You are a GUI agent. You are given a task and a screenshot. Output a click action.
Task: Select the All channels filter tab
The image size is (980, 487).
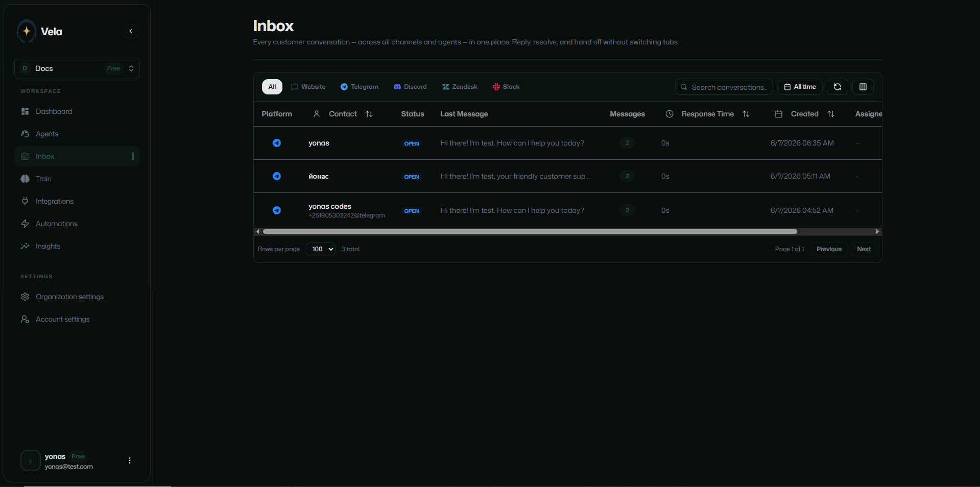pos(272,87)
